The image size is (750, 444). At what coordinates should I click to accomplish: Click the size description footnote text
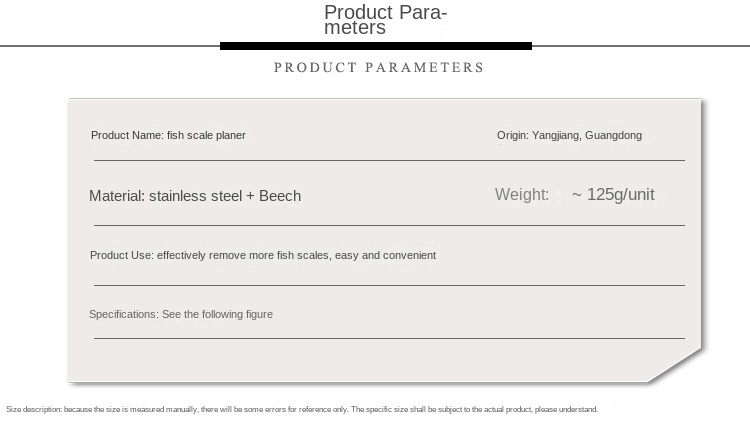302,410
